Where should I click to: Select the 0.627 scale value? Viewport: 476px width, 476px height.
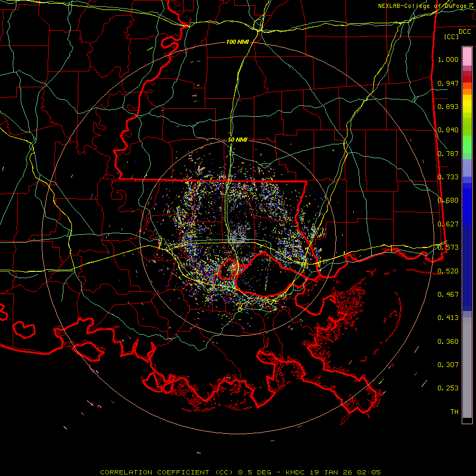tap(448, 224)
